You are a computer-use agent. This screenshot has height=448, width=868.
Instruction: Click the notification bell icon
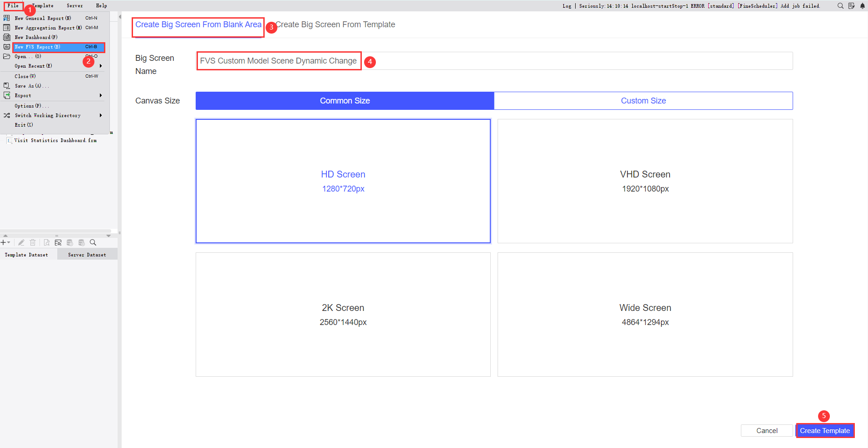click(863, 6)
